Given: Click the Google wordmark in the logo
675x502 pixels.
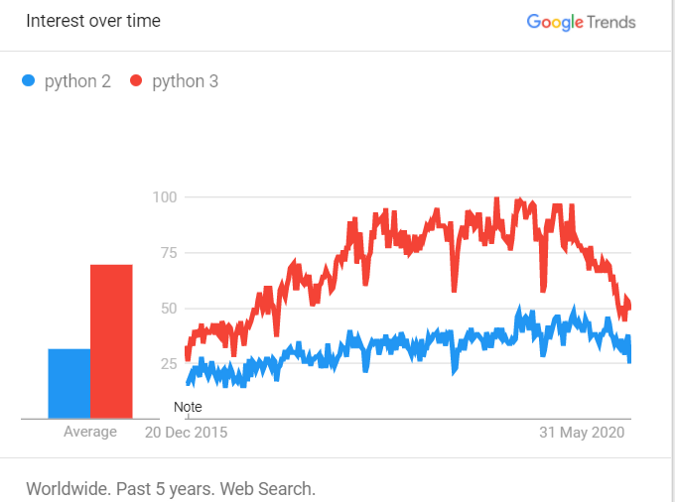Looking at the screenshot, I should pos(554,22).
